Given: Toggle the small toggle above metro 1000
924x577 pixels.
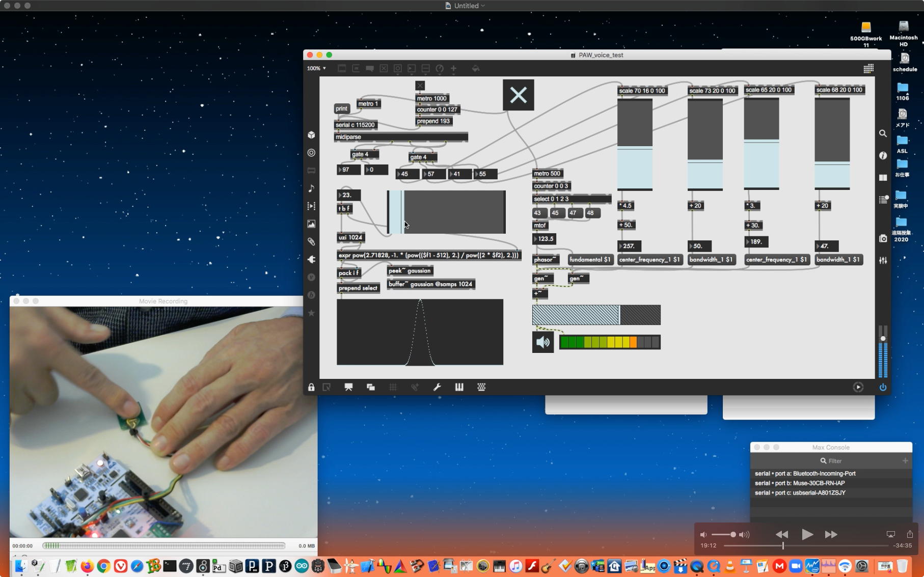Looking at the screenshot, I should [420, 86].
